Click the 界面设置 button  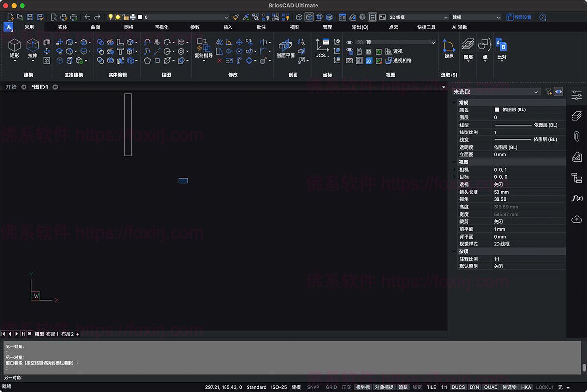click(x=519, y=17)
